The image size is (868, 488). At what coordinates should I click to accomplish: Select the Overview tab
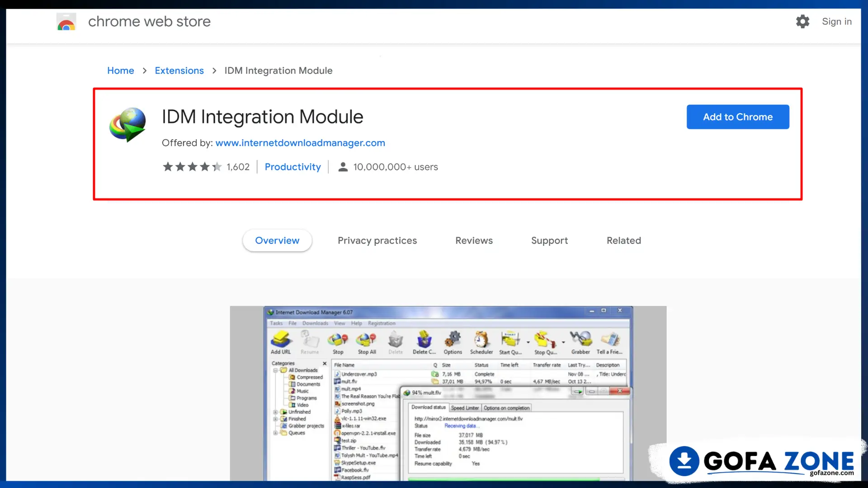277,240
